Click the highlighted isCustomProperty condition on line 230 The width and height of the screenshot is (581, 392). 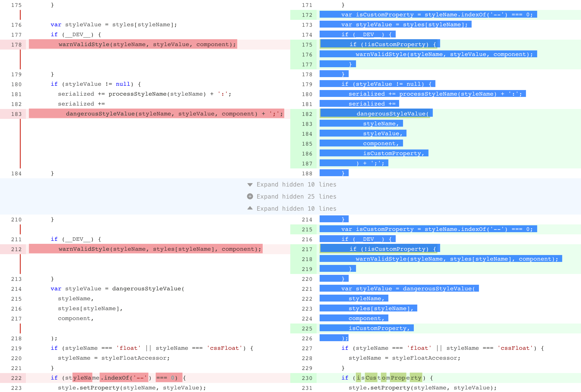[389, 378]
